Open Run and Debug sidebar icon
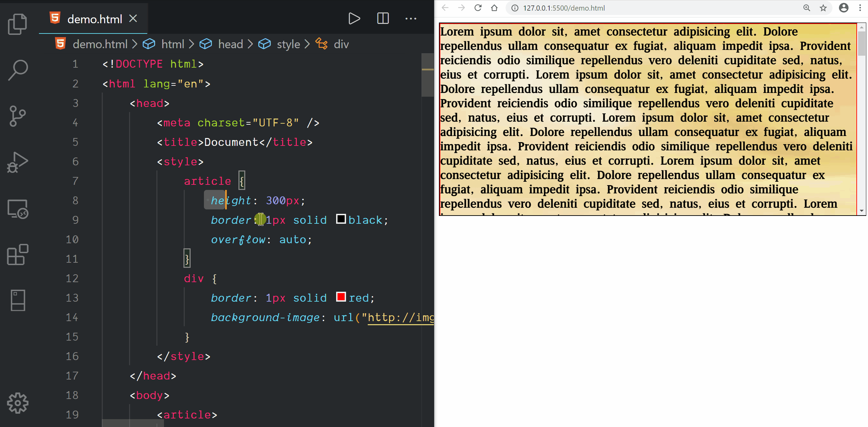The height and width of the screenshot is (427, 868). tap(17, 162)
